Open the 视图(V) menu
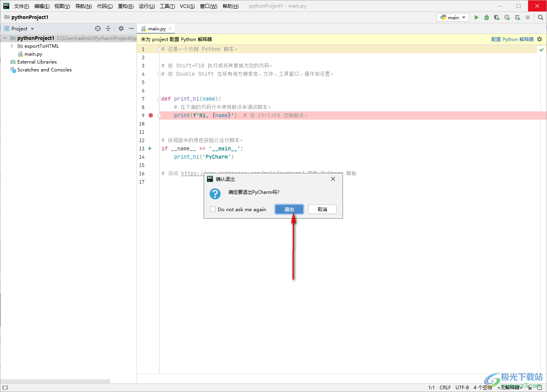547x392 pixels. tap(62, 6)
